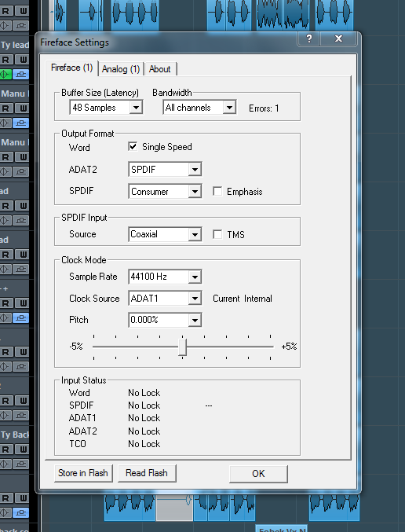Toggle blue lane display button on '-+' track
405x532 pixels.
(x=21, y=317)
